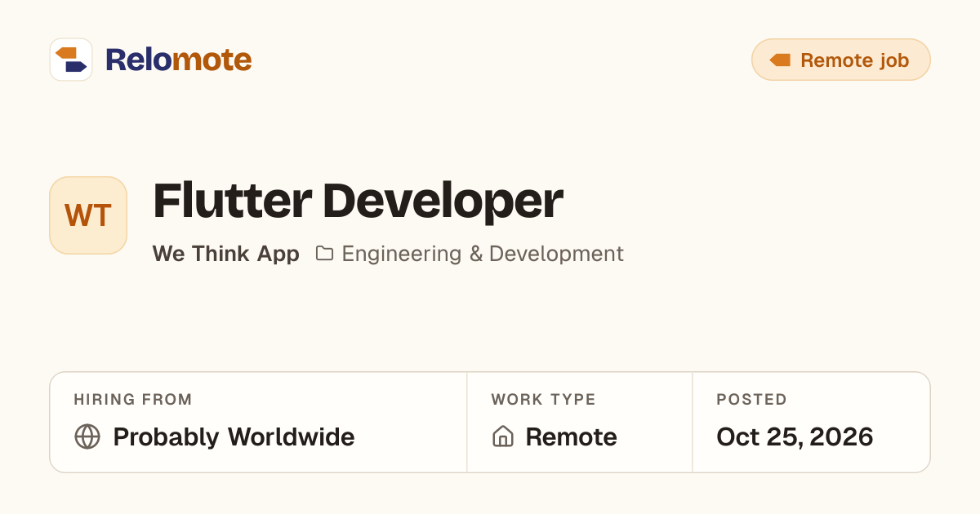
Task: Select the Flutter Developer job title
Action: tap(358, 201)
